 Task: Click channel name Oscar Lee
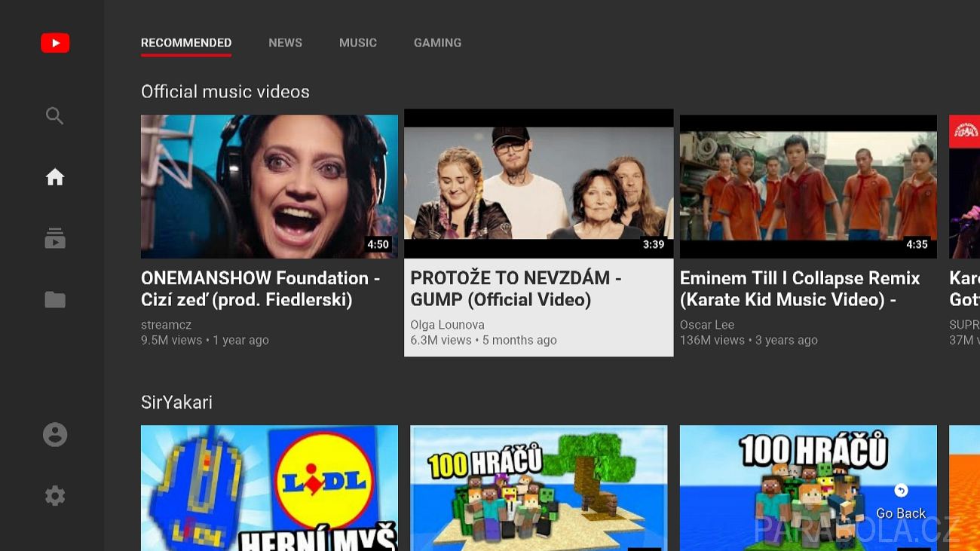point(707,325)
